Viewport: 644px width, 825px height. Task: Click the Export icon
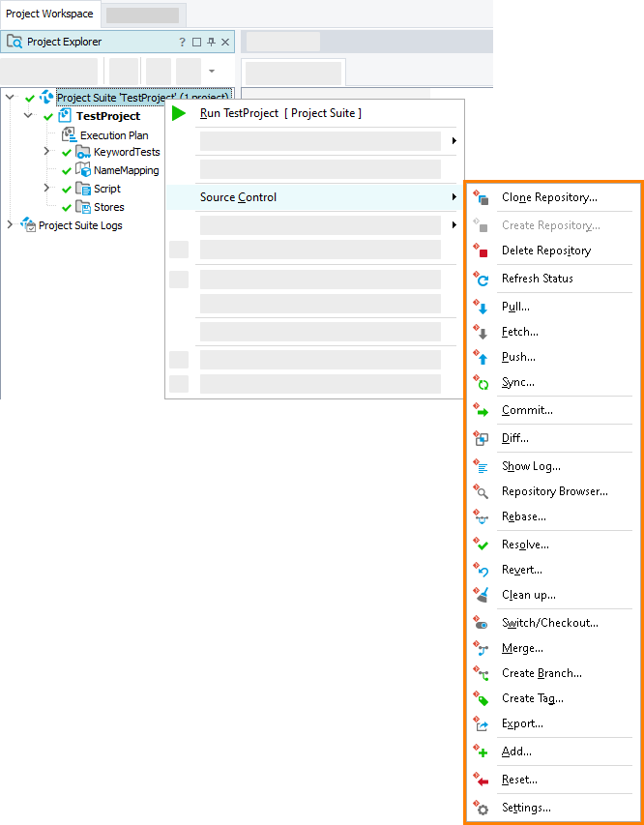(x=481, y=724)
